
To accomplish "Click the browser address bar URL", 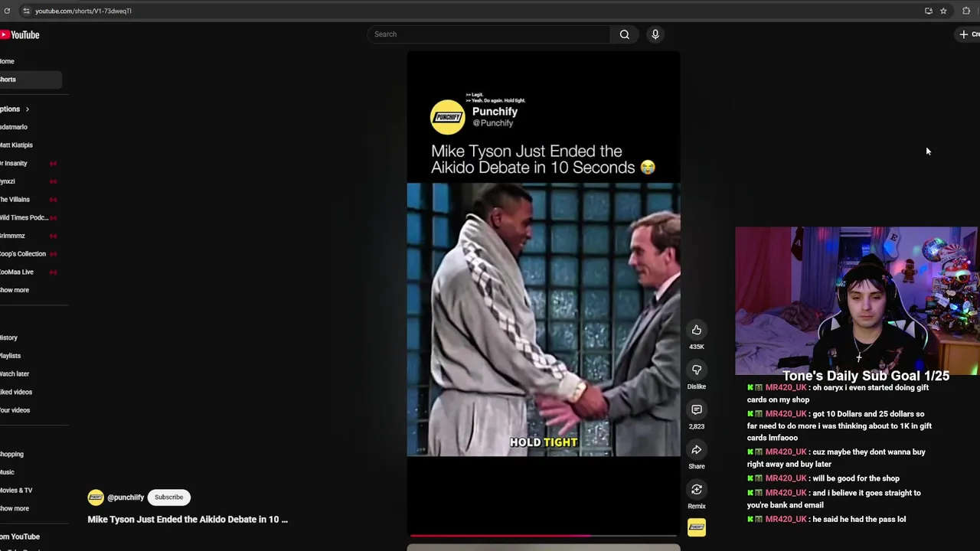I will (83, 11).
